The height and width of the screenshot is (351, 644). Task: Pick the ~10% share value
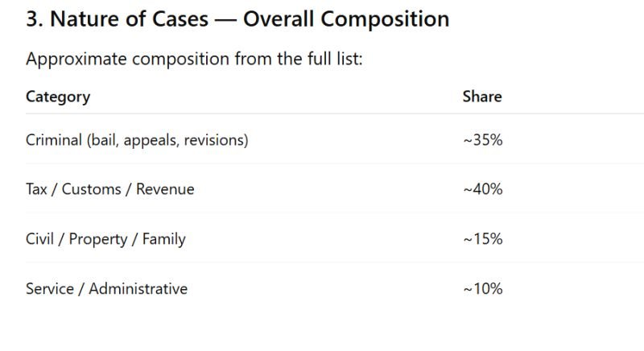[482, 288]
